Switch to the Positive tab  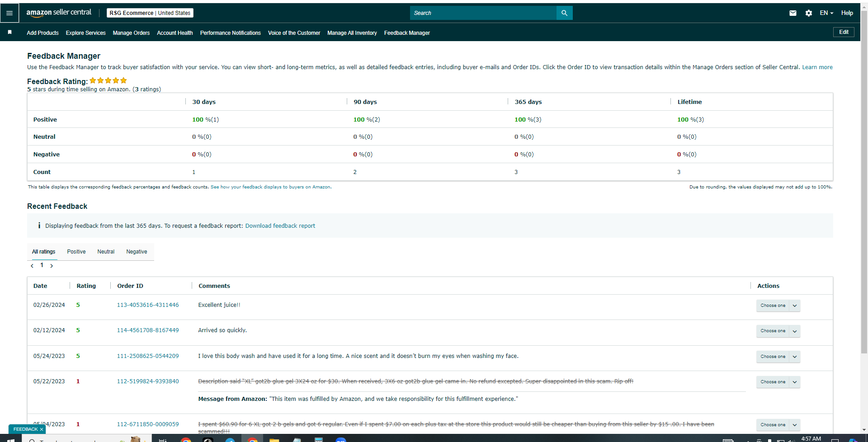76,252
